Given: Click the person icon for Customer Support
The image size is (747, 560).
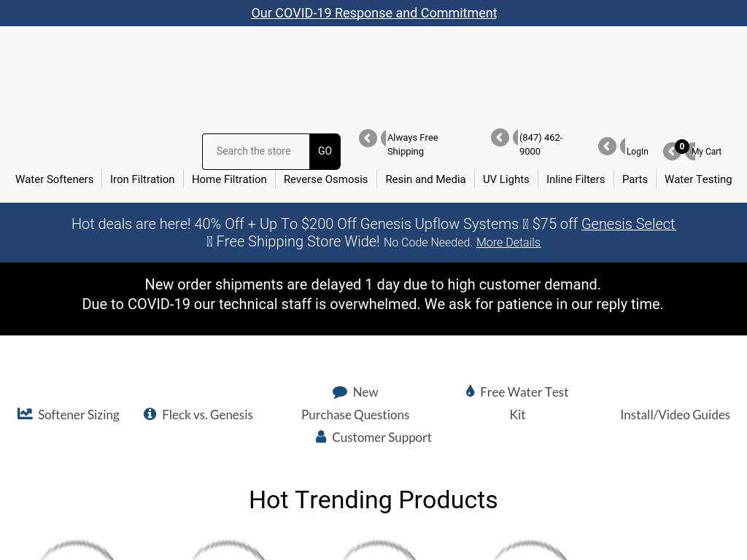Looking at the screenshot, I should pyautogui.click(x=320, y=437).
